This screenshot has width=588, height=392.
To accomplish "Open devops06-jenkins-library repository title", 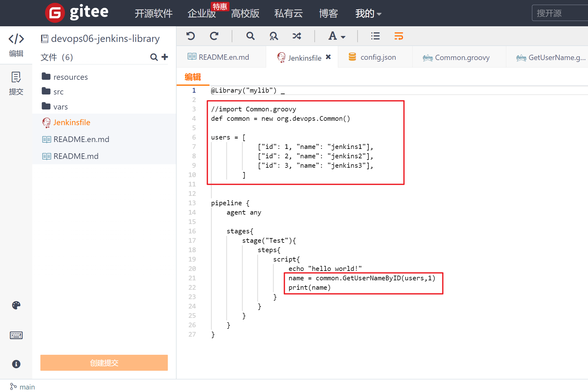I will (105, 38).
